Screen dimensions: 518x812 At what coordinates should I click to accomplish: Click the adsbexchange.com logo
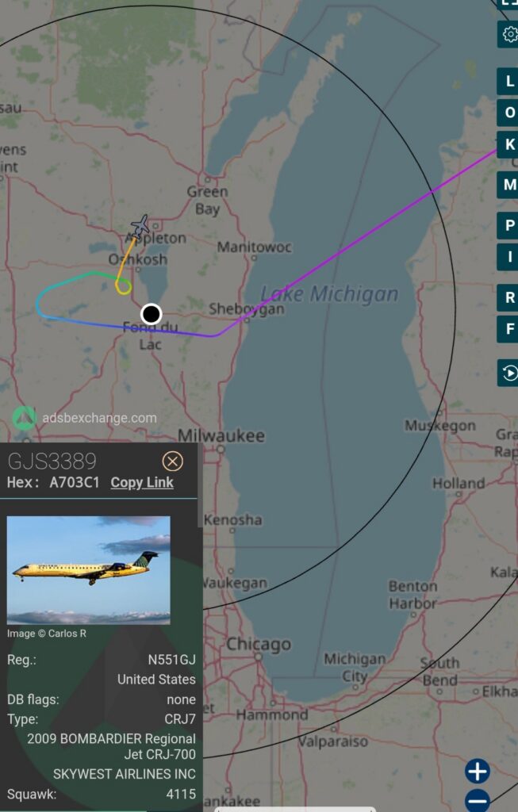point(85,418)
